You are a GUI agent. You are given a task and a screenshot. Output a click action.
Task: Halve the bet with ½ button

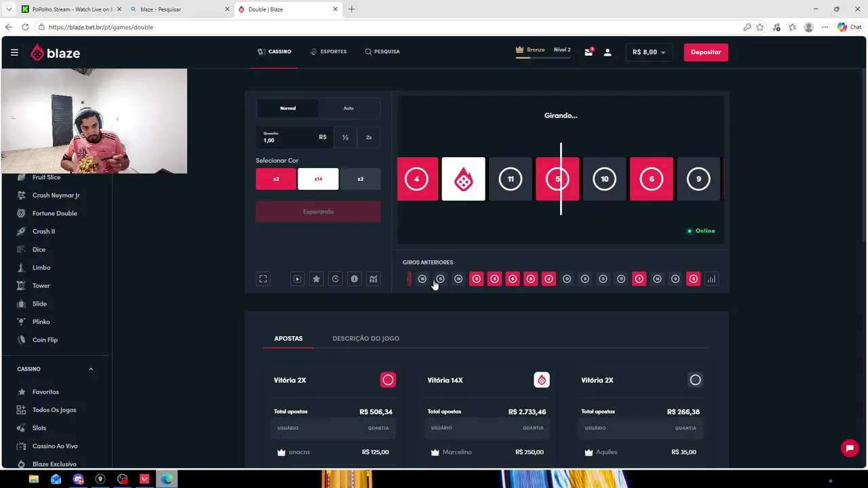(x=345, y=137)
